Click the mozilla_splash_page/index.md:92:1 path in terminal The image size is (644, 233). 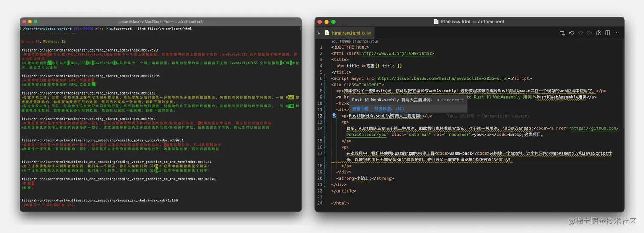(x=102, y=140)
